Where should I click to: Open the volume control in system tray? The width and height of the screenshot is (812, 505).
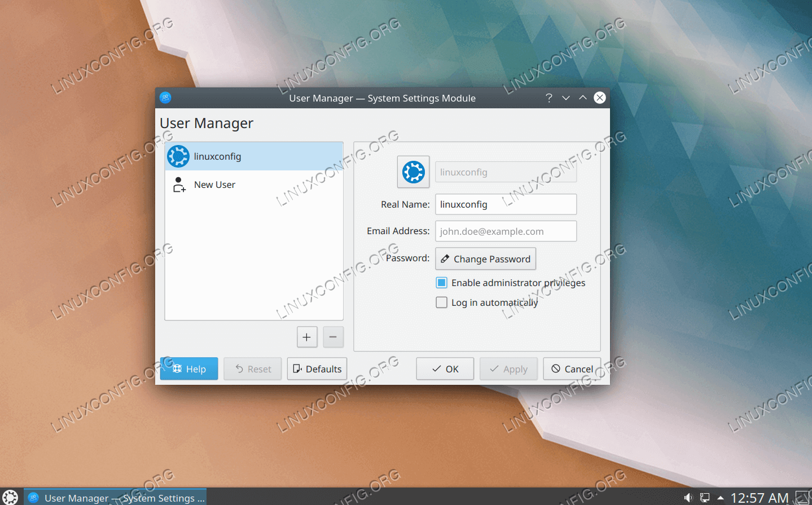688,498
